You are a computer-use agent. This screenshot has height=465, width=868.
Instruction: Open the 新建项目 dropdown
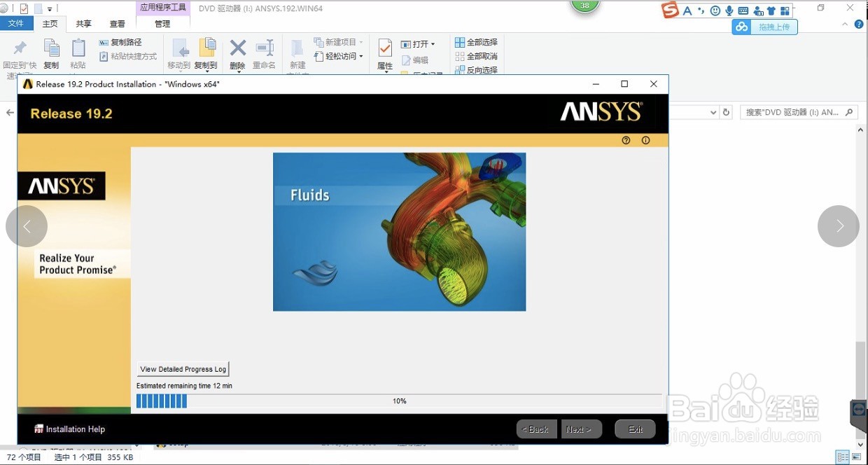(x=339, y=43)
